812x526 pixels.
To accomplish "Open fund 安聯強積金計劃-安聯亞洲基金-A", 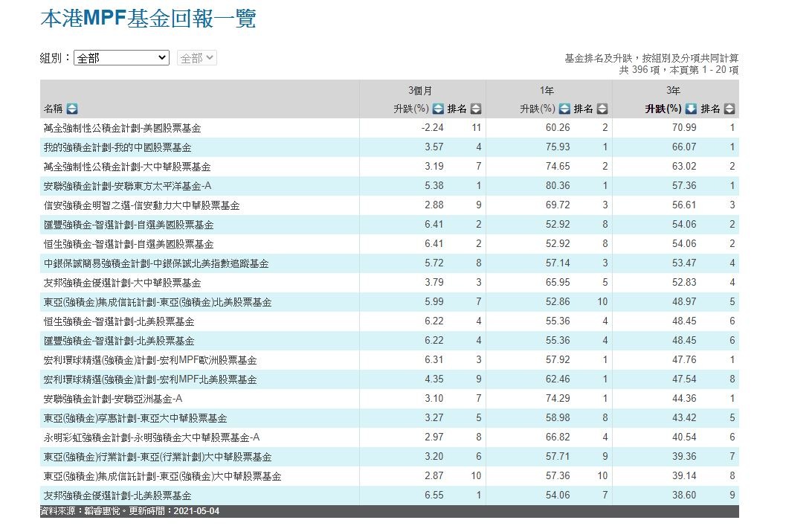I will 113,399.
